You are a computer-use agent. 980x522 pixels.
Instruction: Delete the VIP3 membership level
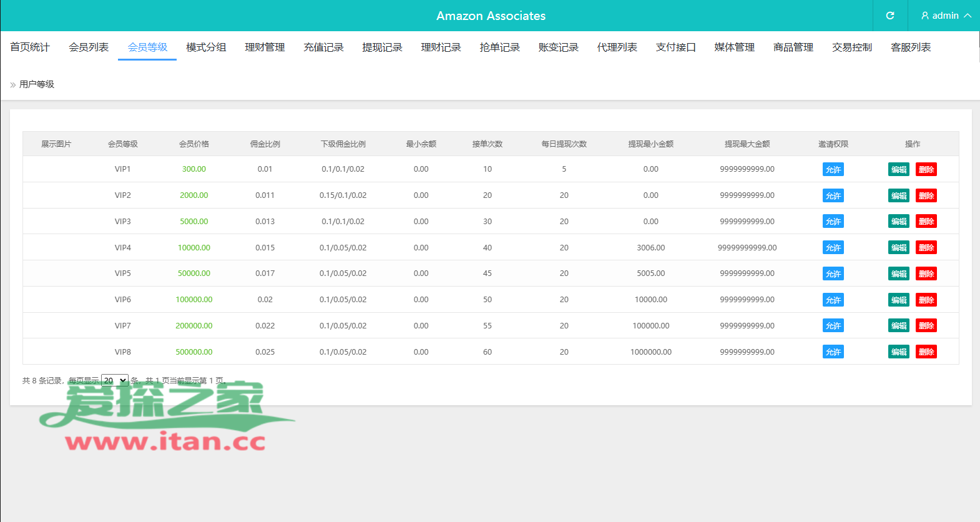[x=926, y=222]
